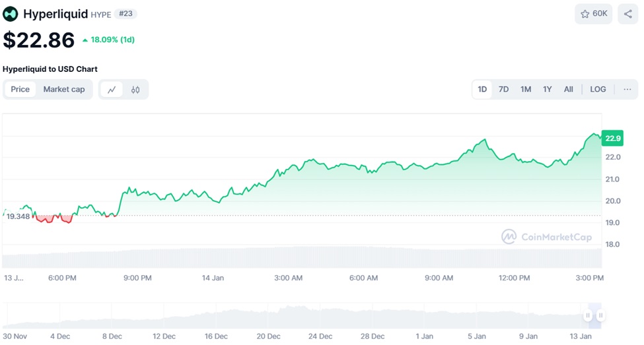Select the 1Y time range
The image size is (644, 345).
547,89
